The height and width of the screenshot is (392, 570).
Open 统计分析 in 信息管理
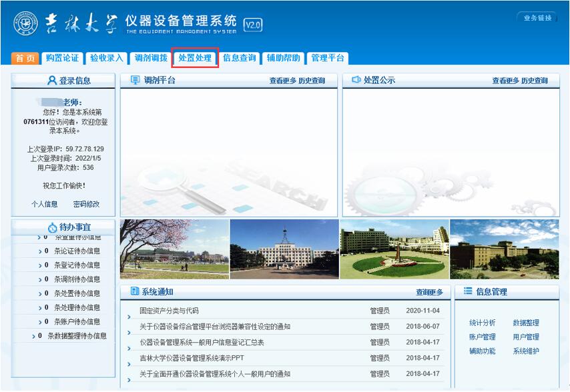tap(482, 323)
